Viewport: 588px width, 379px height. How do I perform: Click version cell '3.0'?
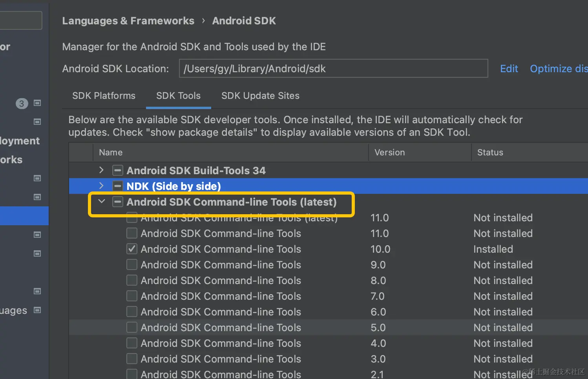(378, 359)
